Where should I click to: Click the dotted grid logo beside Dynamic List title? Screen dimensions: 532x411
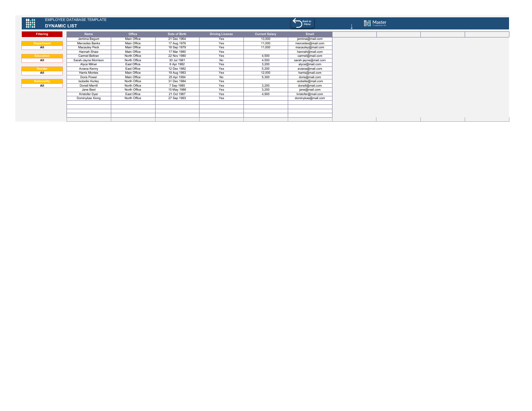[30, 23]
